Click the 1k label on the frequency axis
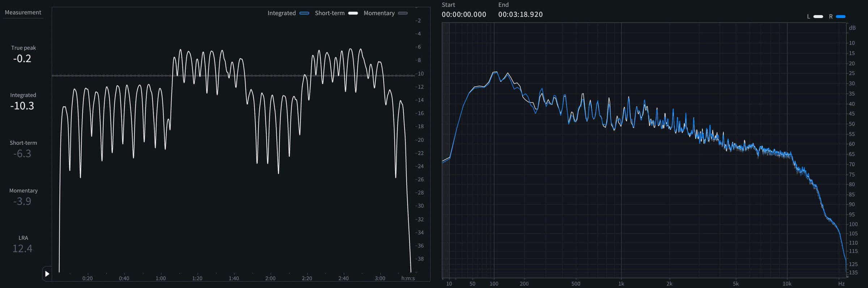This screenshot has width=868, height=288. [621, 284]
